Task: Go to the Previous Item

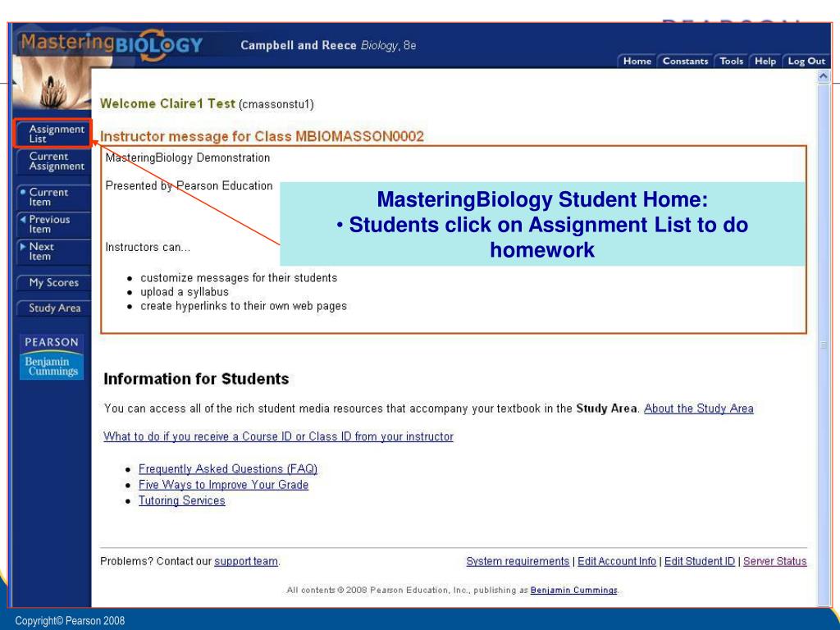Action: (53, 225)
